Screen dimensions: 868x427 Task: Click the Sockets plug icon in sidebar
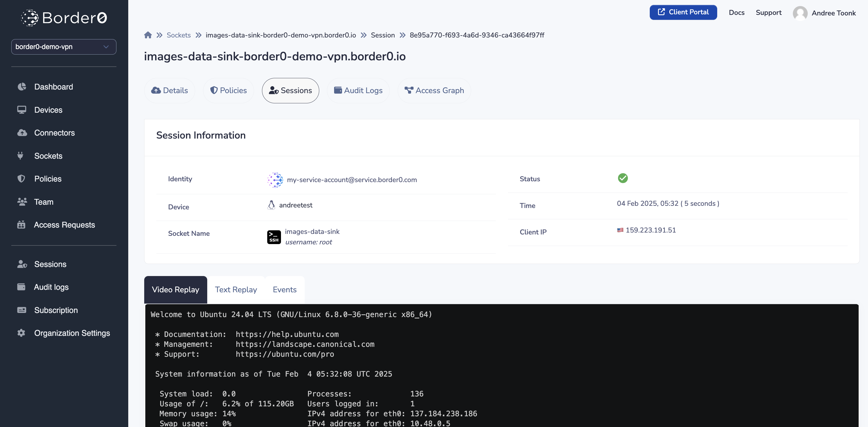[x=21, y=156]
